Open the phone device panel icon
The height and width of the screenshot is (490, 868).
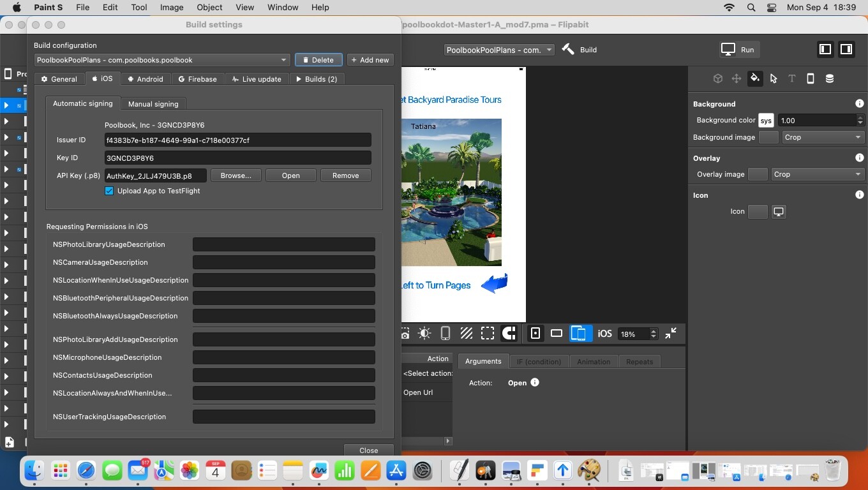click(811, 78)
